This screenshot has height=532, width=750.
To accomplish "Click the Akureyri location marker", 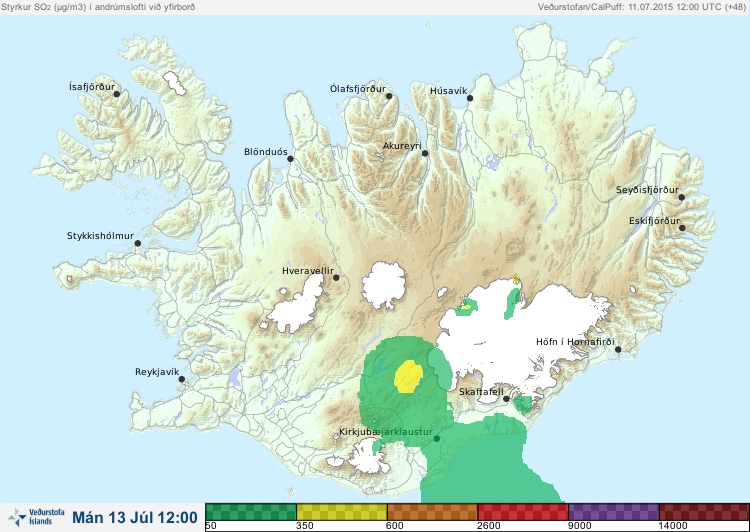I will pos(425,153).
